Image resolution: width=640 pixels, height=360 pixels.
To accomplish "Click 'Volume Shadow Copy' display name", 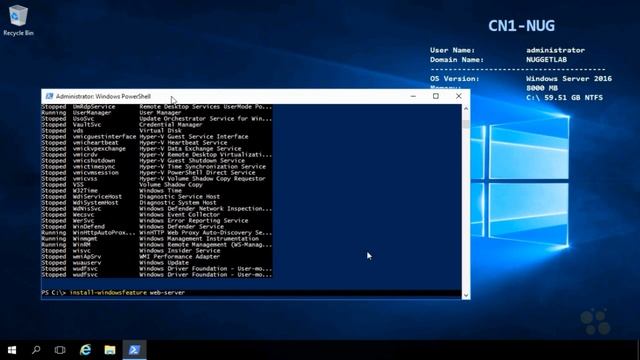I will [171, 184].
